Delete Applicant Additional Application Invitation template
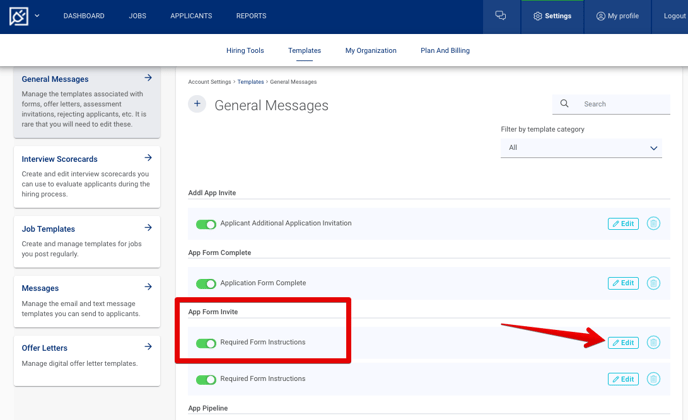The width and height of the screenshot is (688, 420). pos(653,223)
